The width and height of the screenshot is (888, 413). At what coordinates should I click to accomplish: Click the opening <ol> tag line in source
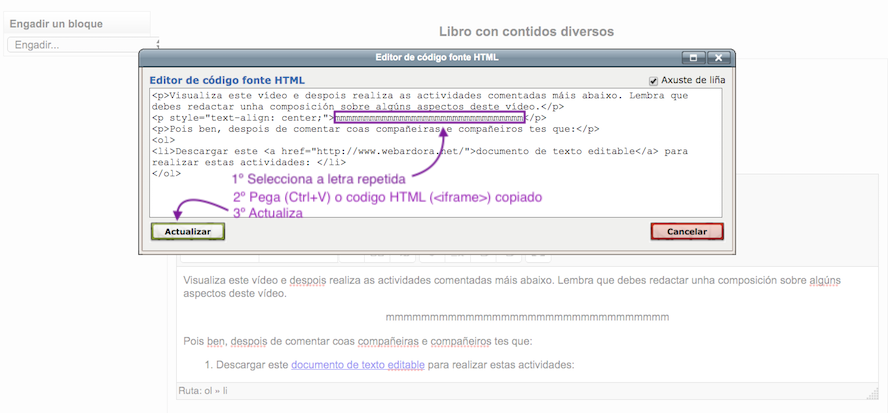pyautogui.click(x=164, y=140)
